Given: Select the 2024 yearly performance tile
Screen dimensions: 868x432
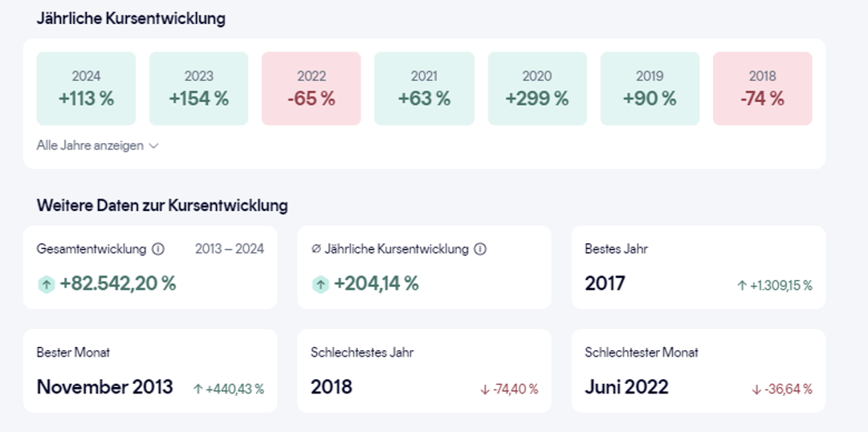Looking at the screenshot, I should click(86, 88).
